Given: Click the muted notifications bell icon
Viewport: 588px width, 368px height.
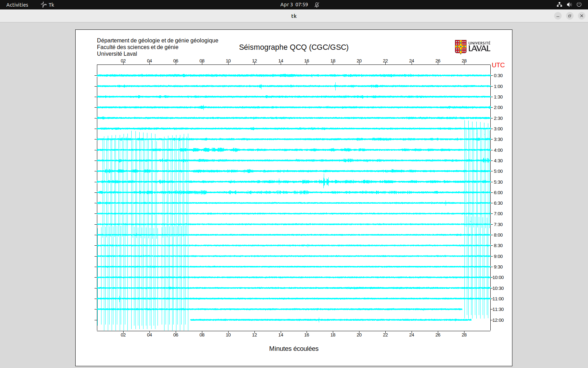Looking at the screenshot, I should click(x=317, y=5).
